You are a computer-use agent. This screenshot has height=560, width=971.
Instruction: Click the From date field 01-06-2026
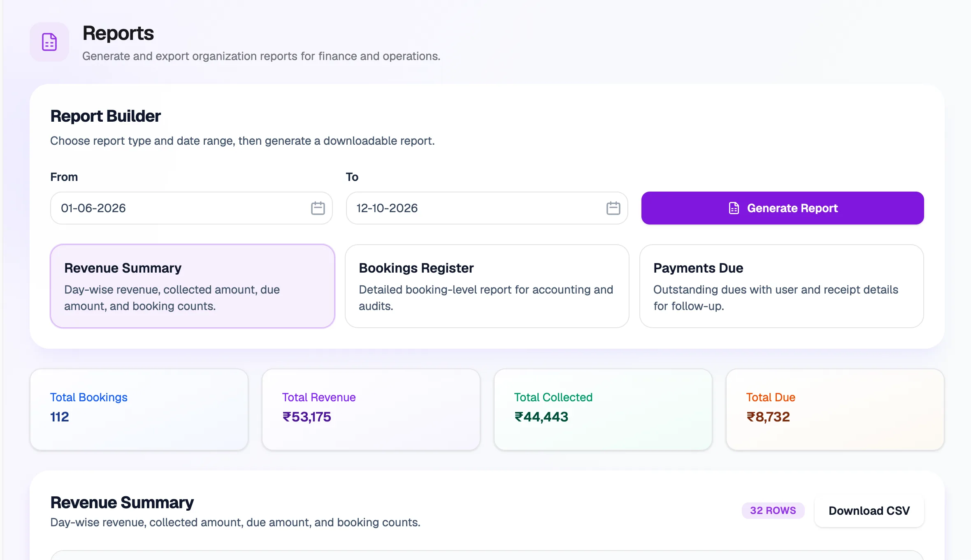coord(191,208)
